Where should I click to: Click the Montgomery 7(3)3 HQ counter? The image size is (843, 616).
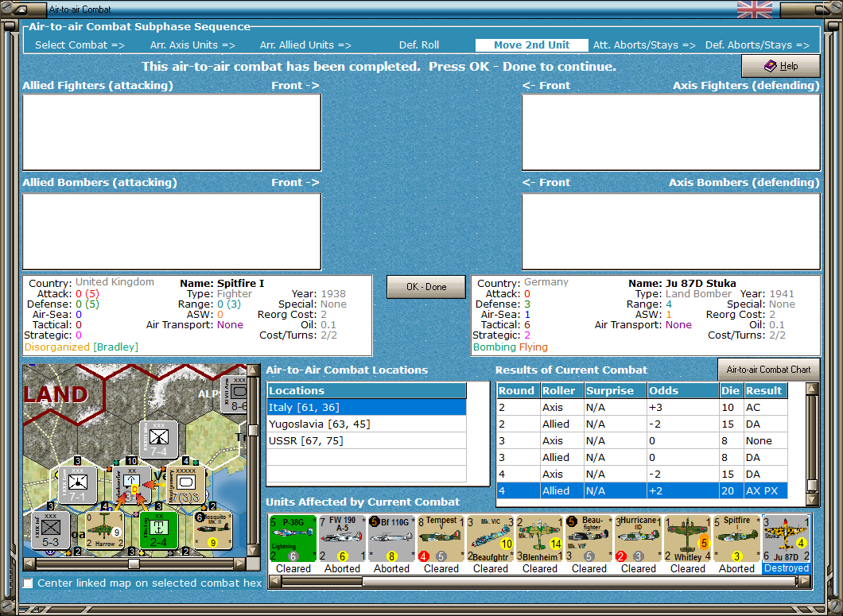tap(187, 485)
